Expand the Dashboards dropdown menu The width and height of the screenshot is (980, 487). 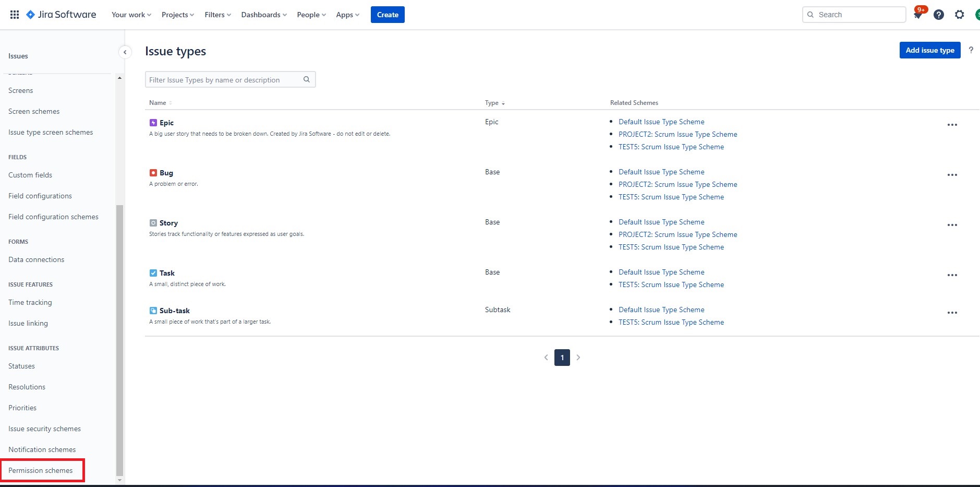pos(263,15)
